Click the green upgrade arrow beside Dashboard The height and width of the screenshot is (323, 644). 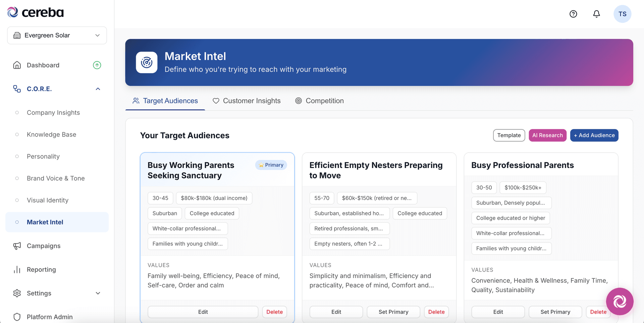pyautogui.click(x=97, y=65)
